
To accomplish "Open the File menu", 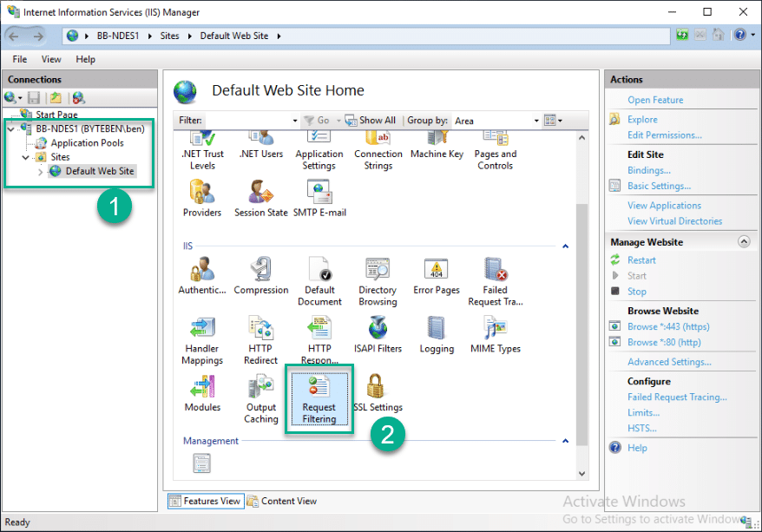I will [20, 59].
